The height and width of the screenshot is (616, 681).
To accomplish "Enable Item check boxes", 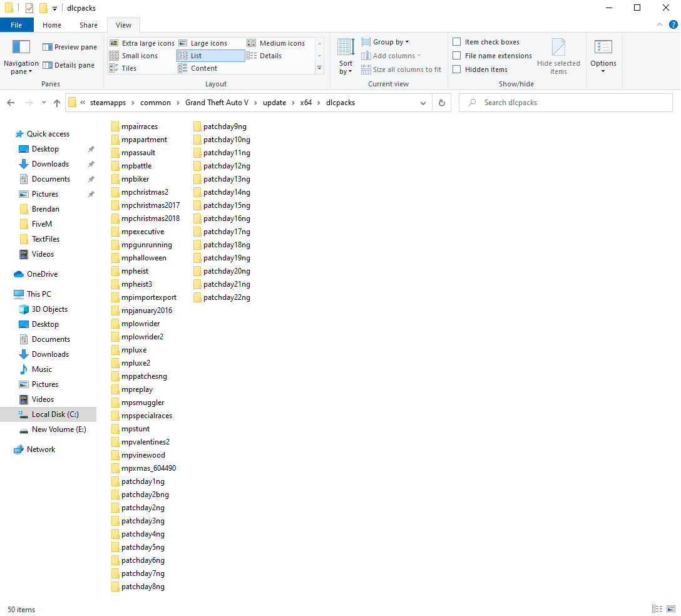I will point(457,42).
